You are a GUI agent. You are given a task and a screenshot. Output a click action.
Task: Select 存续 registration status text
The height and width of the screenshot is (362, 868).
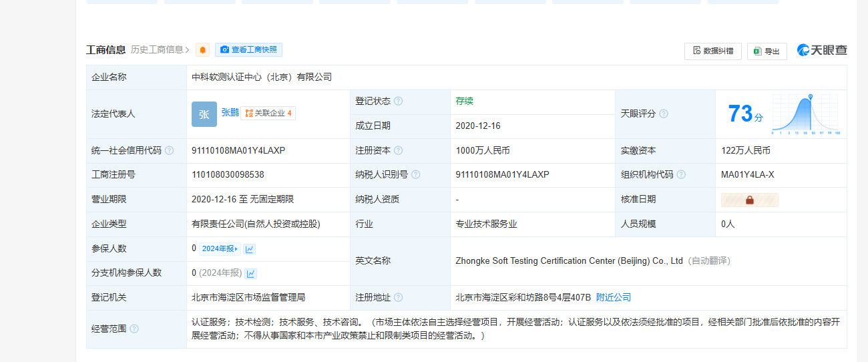[x=464, y=102]
